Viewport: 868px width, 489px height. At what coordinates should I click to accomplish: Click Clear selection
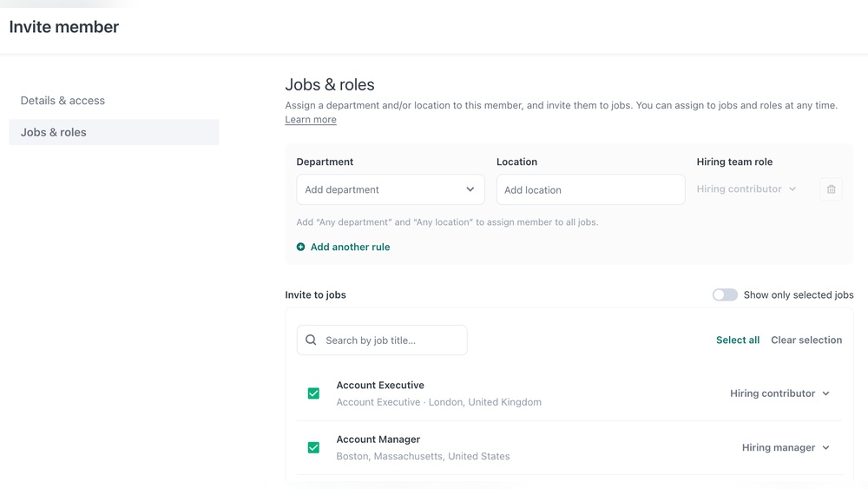pos(806,340)
